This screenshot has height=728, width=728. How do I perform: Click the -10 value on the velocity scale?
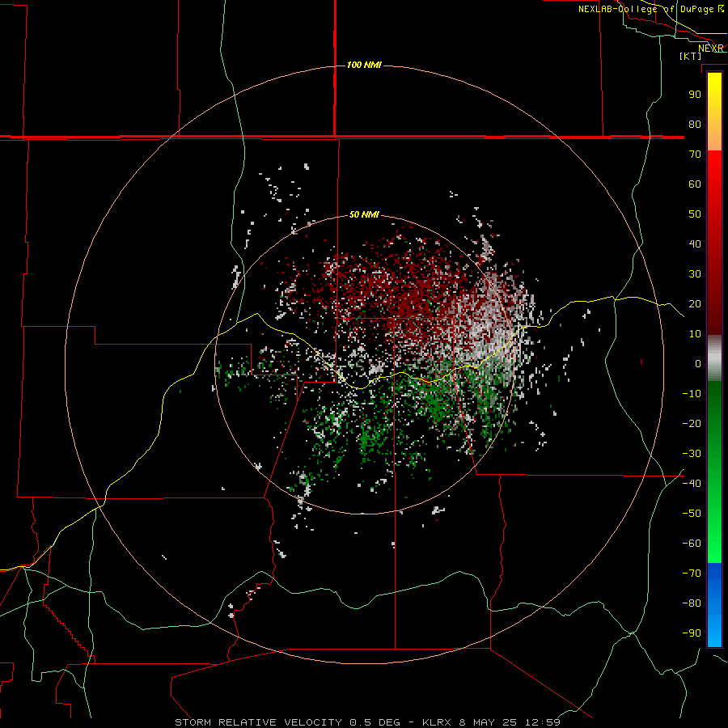(x=692, y=394)
